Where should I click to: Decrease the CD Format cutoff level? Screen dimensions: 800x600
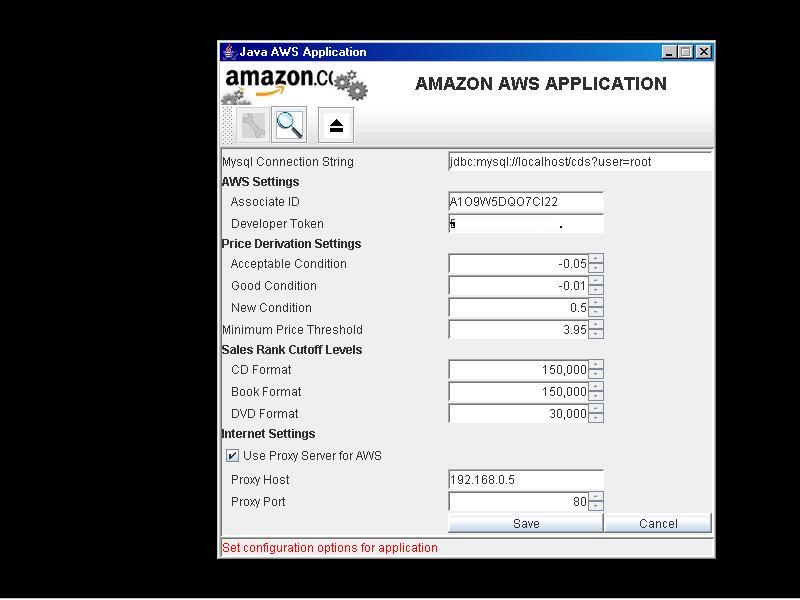(x=595, y=374)
